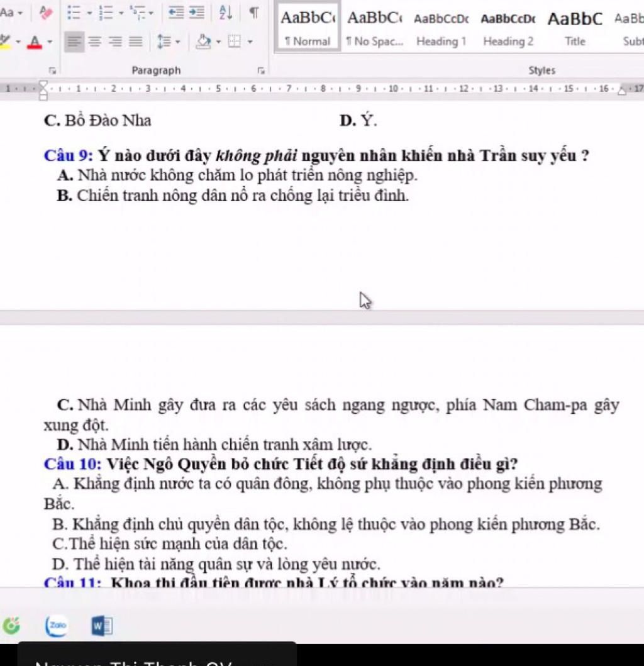Expand the multilevel list dropdown arrow
Viewport: 644px width, 666px height.
click(x=151, y=13)
